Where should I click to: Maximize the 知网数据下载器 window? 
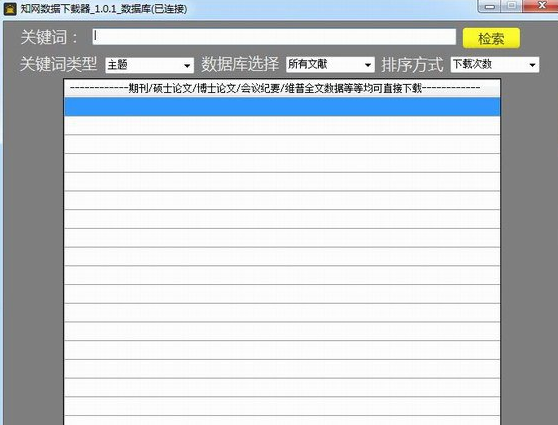tap(512, 6)
